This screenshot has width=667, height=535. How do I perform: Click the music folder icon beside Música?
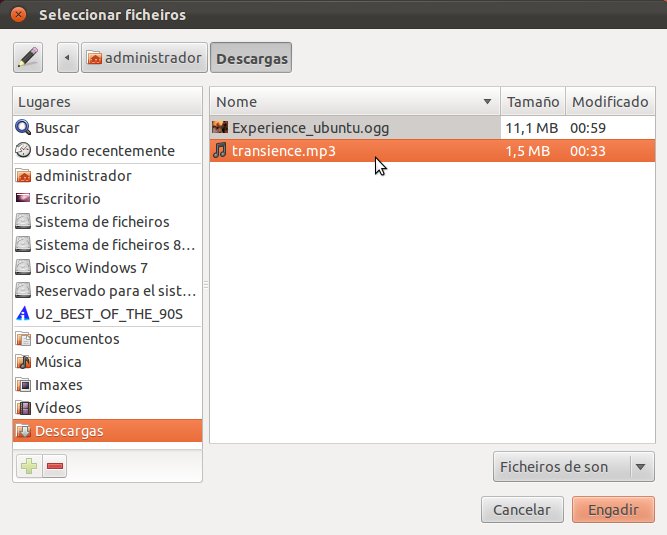[23, 361]
